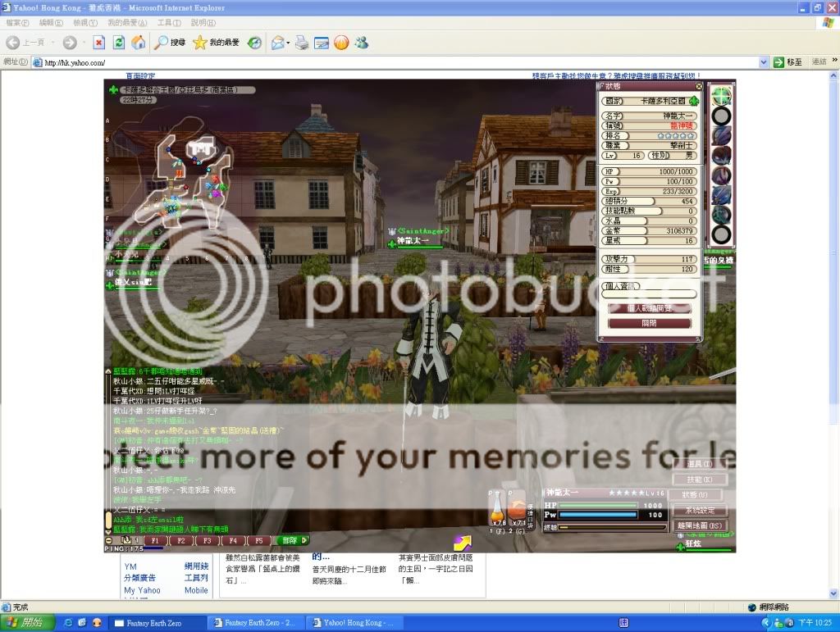This screenshot has height=632, width=840.
Task: Open the Favorites star icon
Action: [199, 43]
